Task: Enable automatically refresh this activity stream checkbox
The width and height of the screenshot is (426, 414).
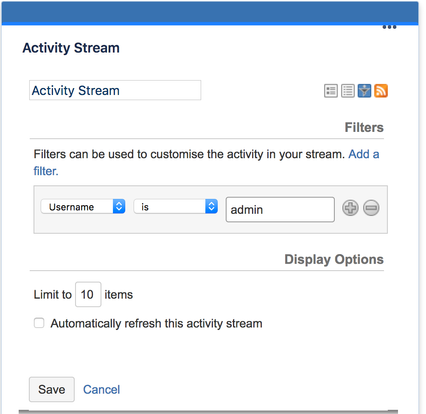Action: click(39, 323)
